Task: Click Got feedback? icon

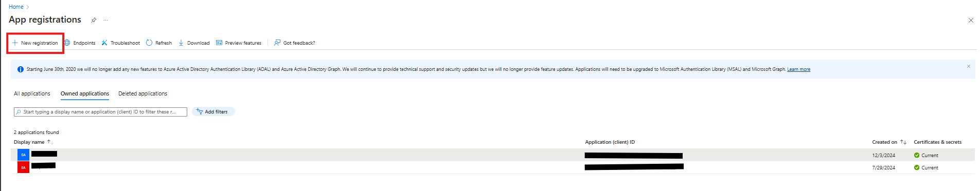Action: tap(277, 43)
